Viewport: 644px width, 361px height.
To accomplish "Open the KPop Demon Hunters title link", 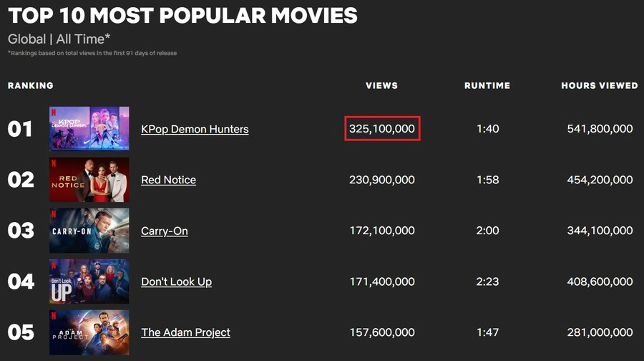I will (x=195, y=129).
